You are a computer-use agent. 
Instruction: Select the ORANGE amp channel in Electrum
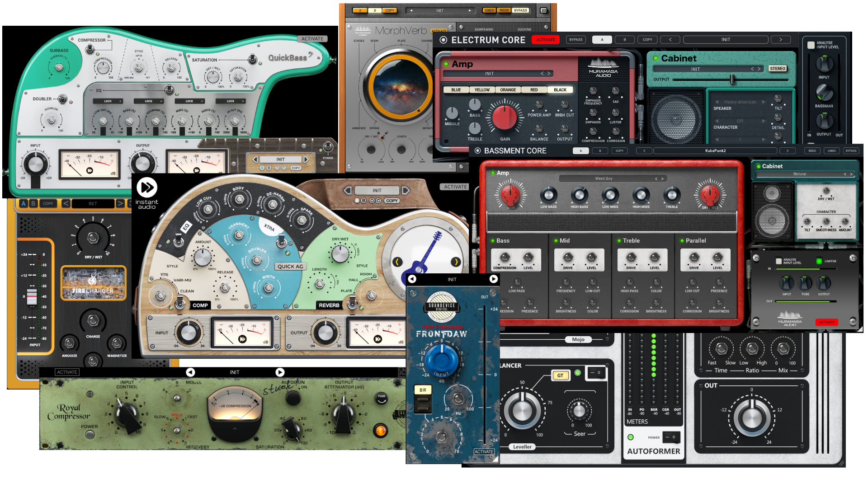tap(508, 90)
